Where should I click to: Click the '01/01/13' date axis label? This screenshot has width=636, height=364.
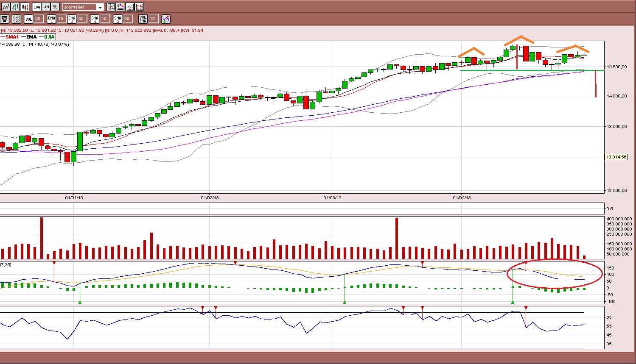point(74,197)
